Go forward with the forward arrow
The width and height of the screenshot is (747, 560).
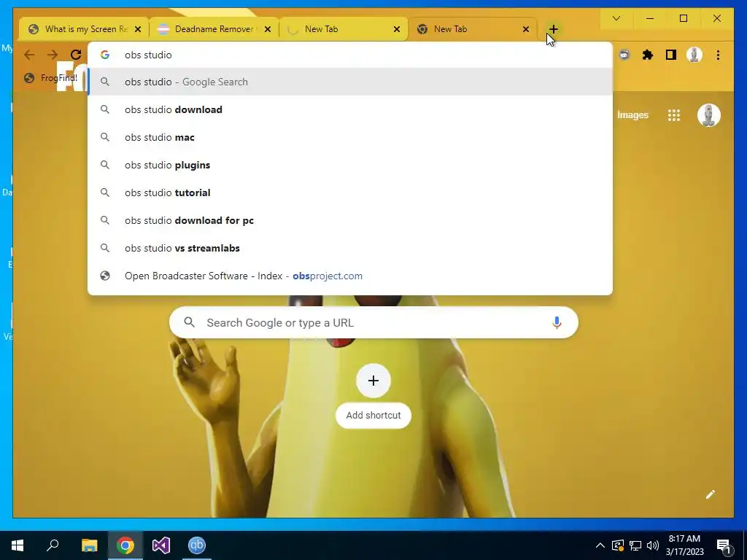(x=52, y=55)
